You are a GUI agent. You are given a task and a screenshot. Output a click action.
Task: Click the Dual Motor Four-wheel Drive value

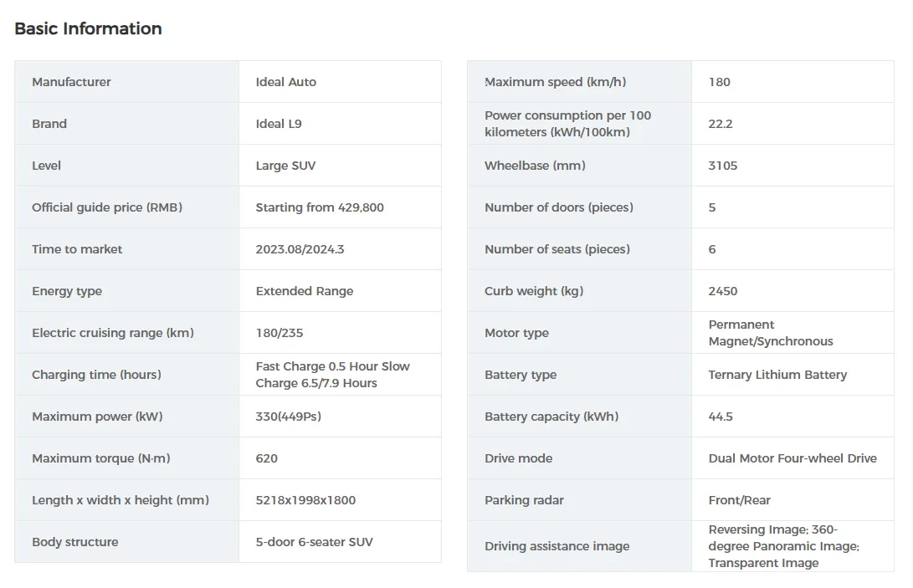[x=792, y=458]
